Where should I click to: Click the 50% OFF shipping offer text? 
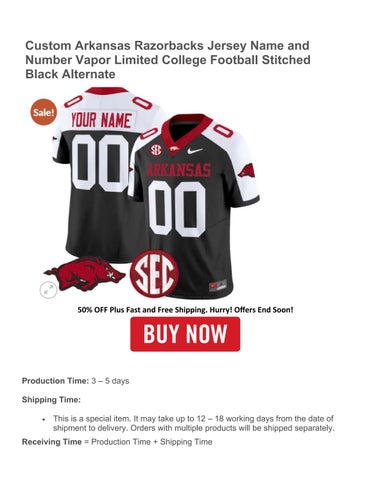pyautogui.click(x=185, y=310)
